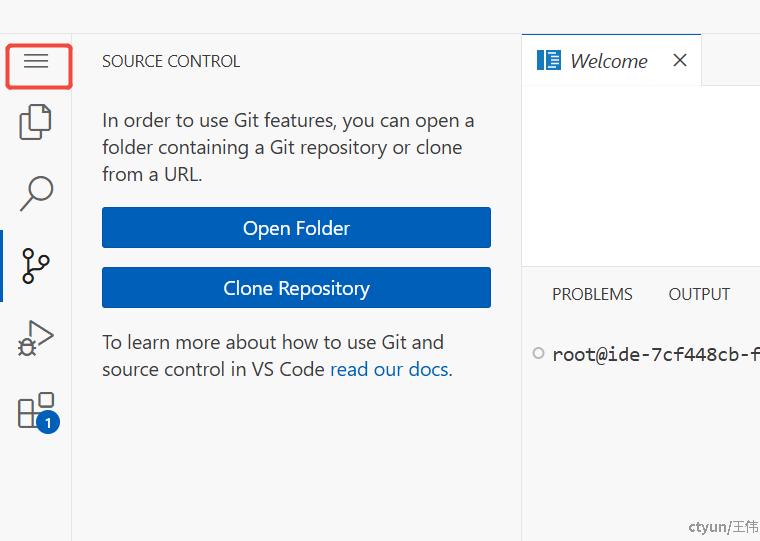Select the Source Control branch icon
The height and width of the screenshot is (541, 760).
point(36,266)
